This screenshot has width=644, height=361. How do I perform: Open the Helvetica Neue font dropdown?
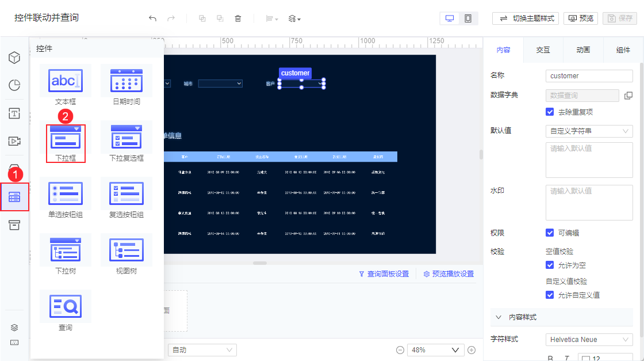pyautogui.click(x=589, y=340)
